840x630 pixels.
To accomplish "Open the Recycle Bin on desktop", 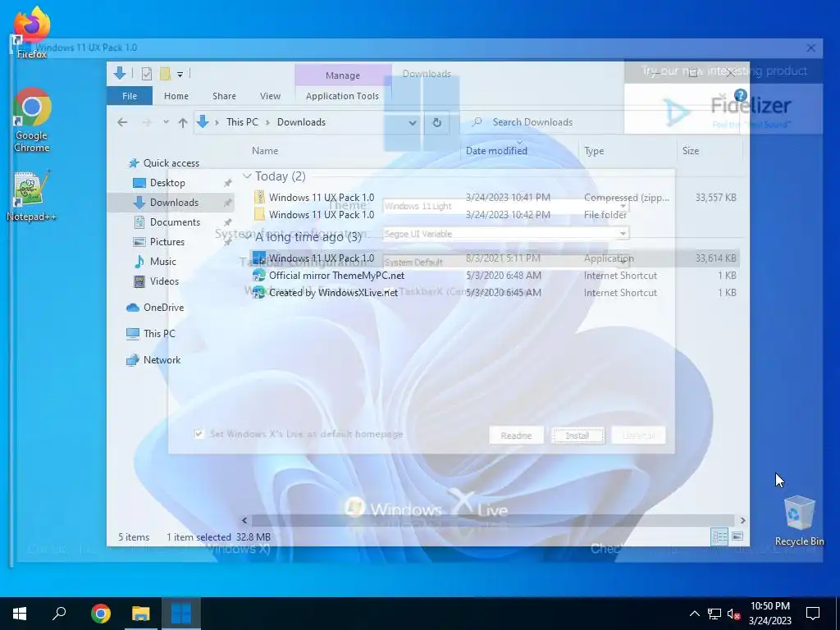I will point(799,521).
